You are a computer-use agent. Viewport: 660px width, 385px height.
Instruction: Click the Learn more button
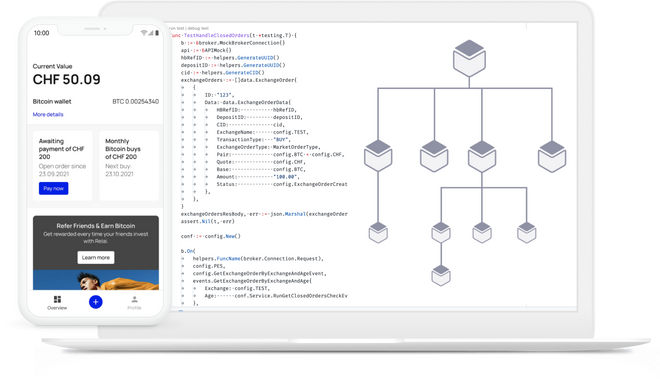tap(96, 258)
